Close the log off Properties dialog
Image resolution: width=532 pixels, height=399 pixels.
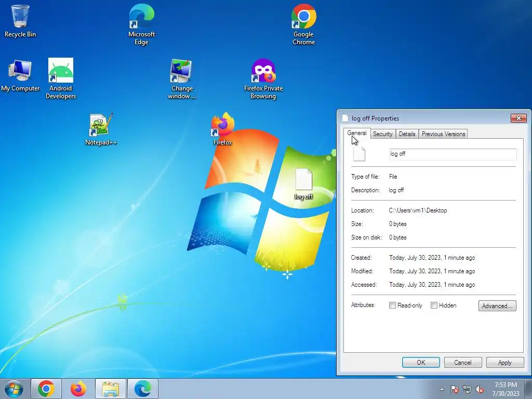coord(518,118)
